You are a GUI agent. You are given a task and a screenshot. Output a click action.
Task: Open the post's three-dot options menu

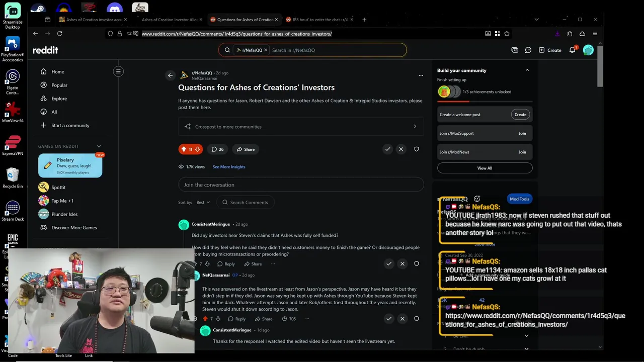[x=421, y=75]
